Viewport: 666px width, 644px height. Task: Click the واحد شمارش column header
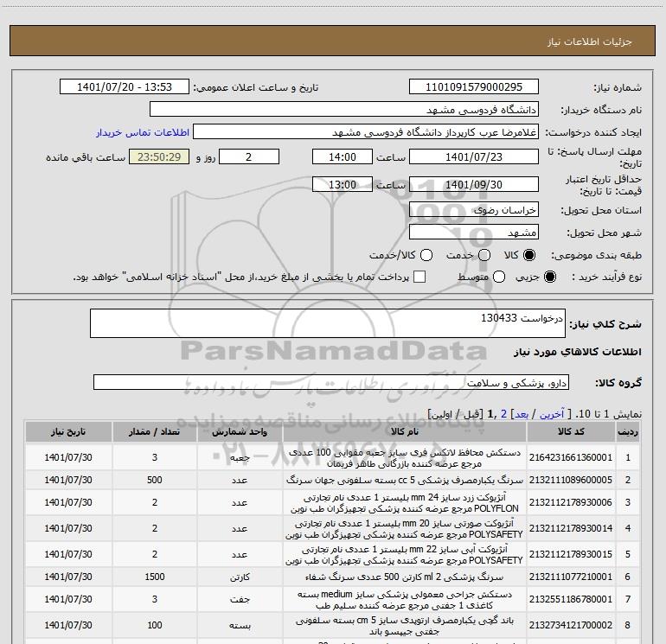click(240, 431)
